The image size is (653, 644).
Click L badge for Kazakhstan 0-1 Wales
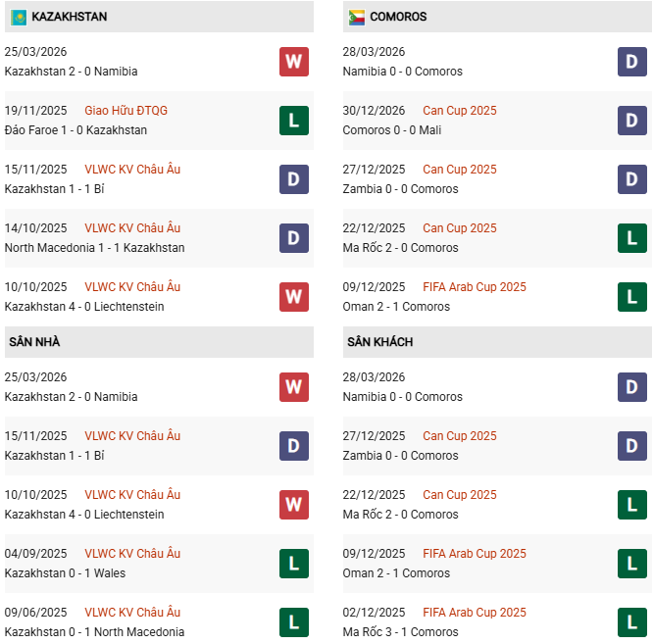pyautogui.click(x=294, y=564)
